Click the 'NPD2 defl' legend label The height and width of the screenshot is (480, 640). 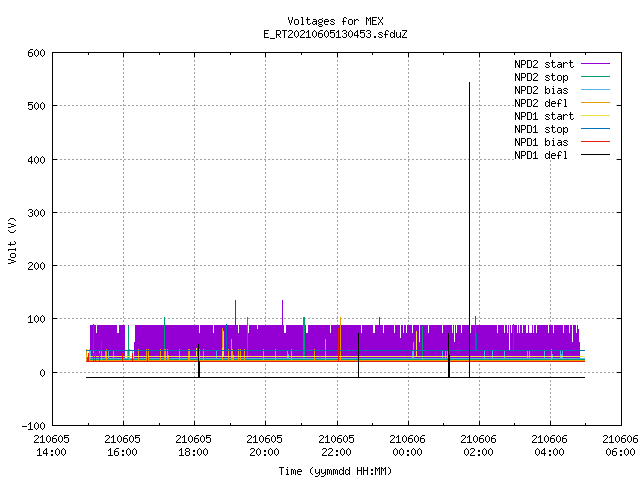tap(541, 103)
